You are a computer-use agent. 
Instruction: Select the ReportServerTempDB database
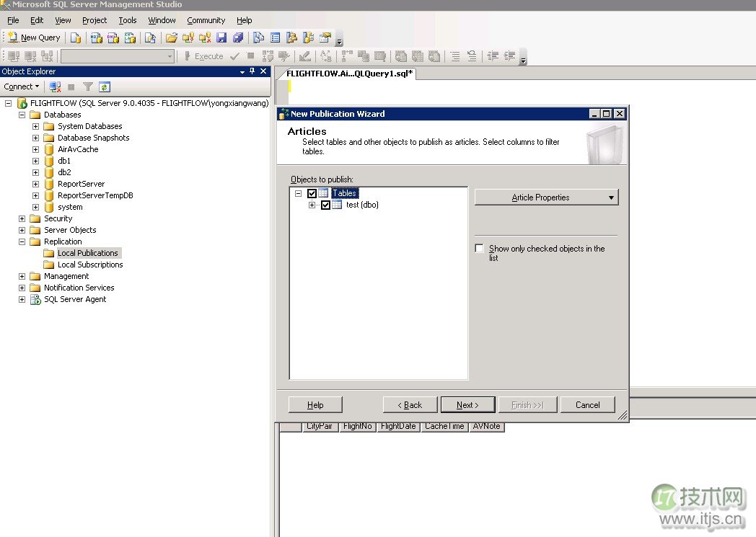tap(95, 195)
